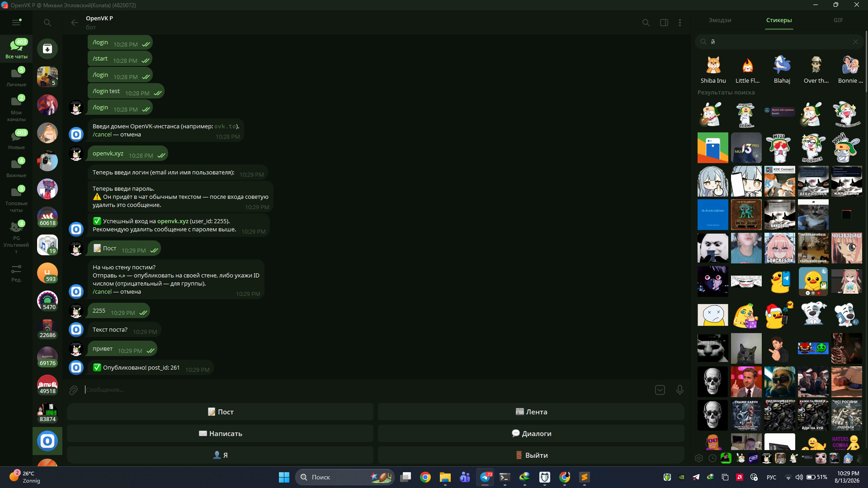Click the OpenVK P chat title header
This screenshot has height=488, width=868.
pyautogui.click(x=99, y=19)
